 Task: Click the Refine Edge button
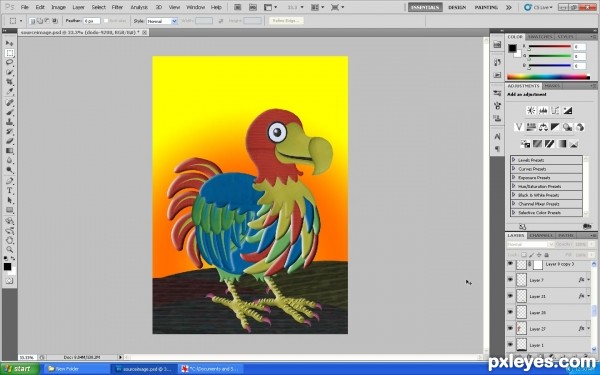point(286,21)
